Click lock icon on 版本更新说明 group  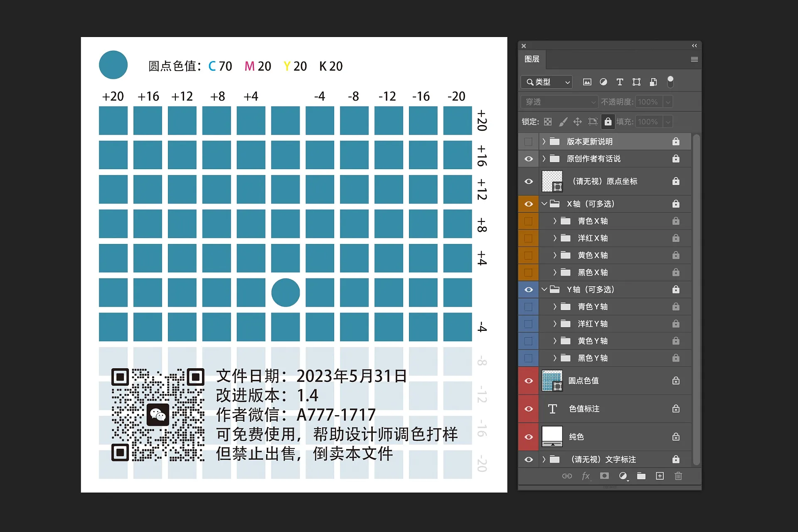676,142
